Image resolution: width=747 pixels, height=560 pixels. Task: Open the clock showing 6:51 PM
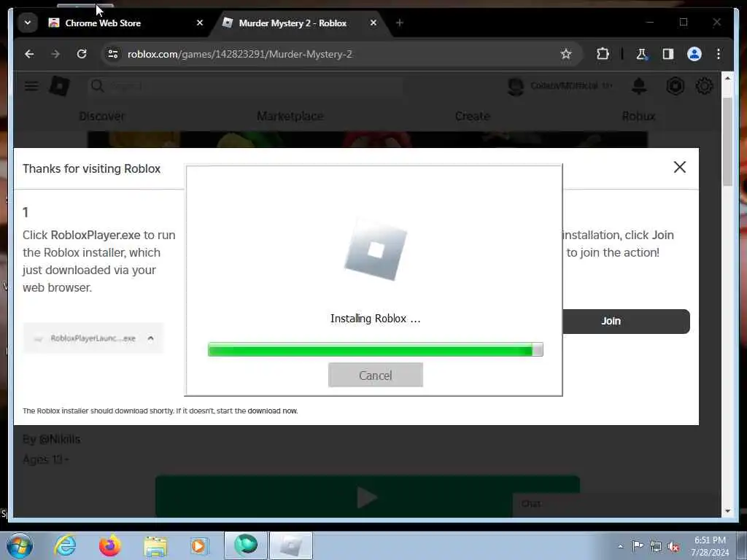pos(710,546)
